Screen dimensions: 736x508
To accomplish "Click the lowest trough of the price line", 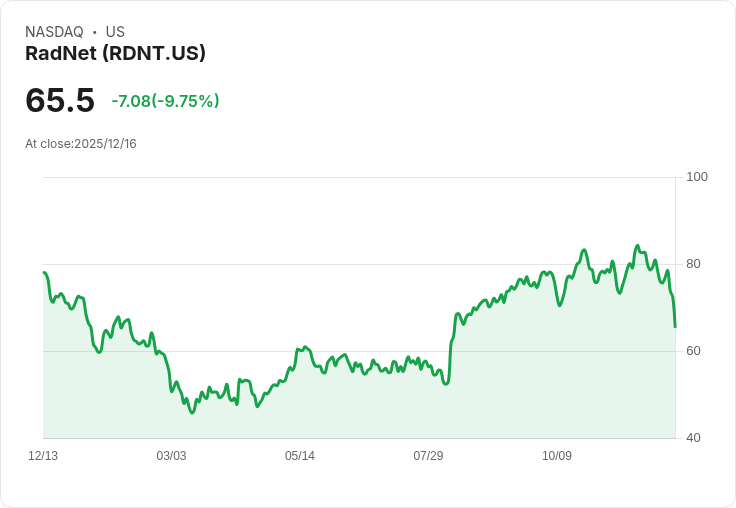I will click(192, 413).
